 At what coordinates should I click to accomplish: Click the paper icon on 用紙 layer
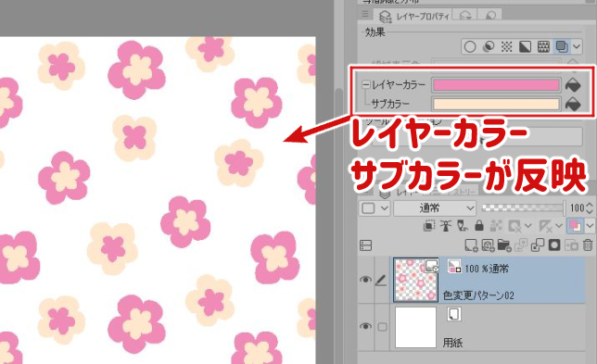(453, 314)
